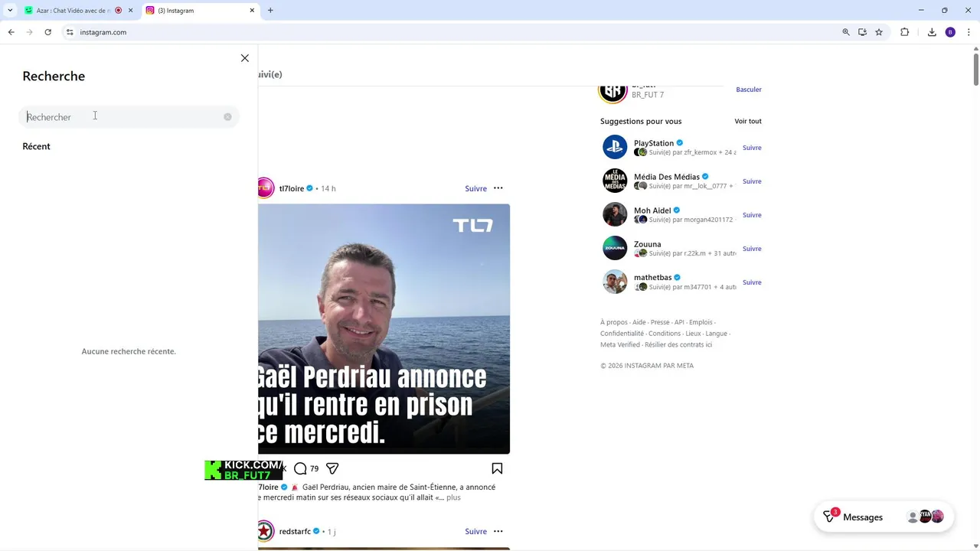Viewport: 980px width, 551px height.
Task: Open Résilier des contrats ici link
Action: [678, 344]
